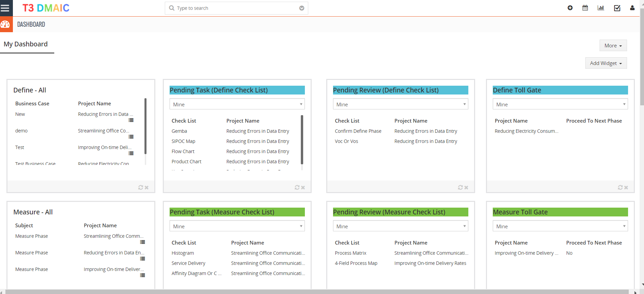This screenshot has width=644, height=294.
Task: Click in the Type to search field
Action: (236, 8)
